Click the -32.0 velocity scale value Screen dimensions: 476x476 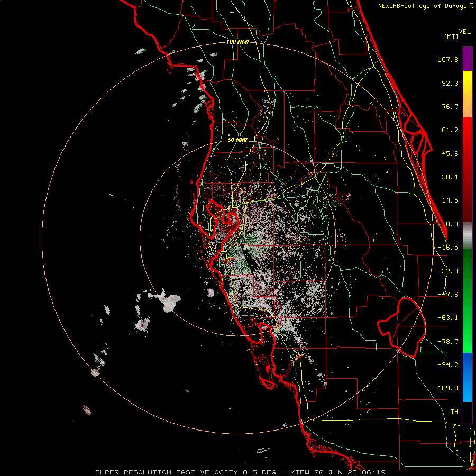pos(448,271)
